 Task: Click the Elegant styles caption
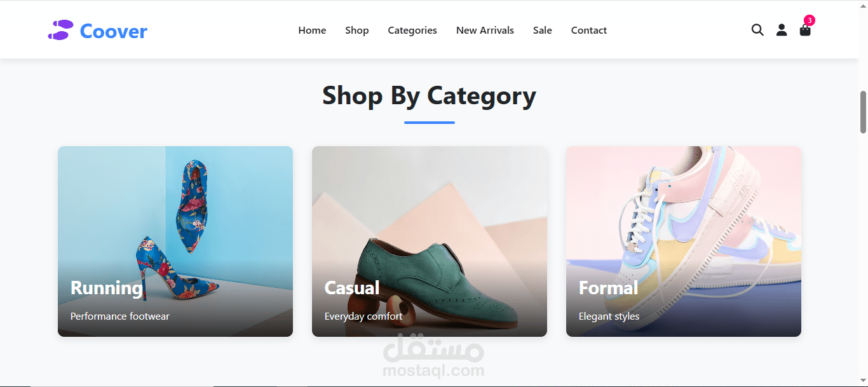[609, 316]
